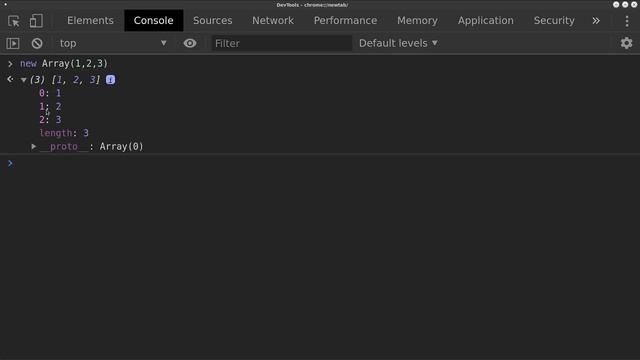The image size is (640, 360).
Task: Open the Application tab
Action: point(486,20)
